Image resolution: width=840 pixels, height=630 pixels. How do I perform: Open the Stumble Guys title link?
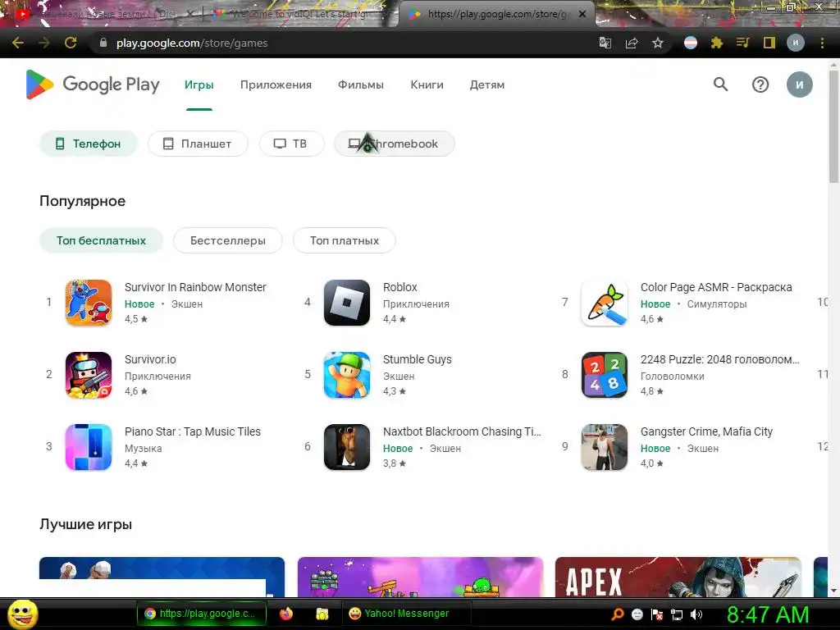tap(418, 359)
